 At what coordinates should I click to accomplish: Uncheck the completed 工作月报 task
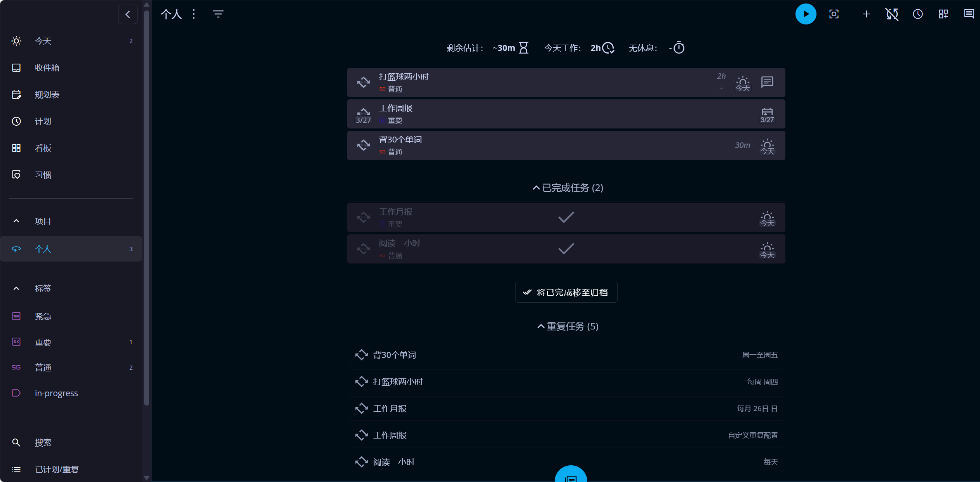pyautogui.click(x=566, y=217)
